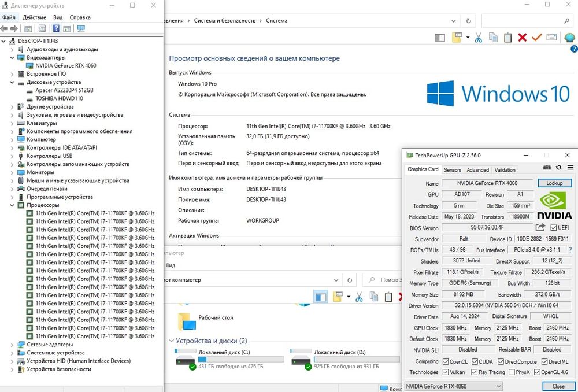This screenshot has height=392, width=578.
Task: Click the preview pane icon in System window toolbar
Action: pos(440,37)
